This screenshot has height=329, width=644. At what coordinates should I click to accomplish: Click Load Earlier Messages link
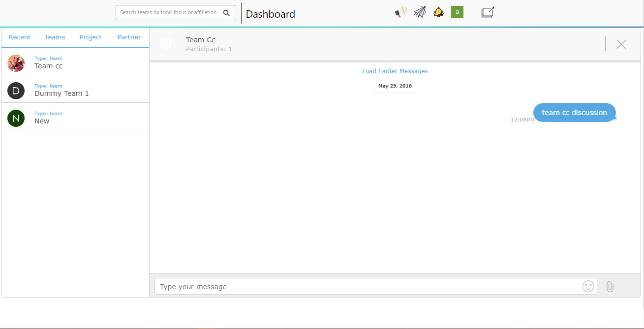(x=395, y=71)
